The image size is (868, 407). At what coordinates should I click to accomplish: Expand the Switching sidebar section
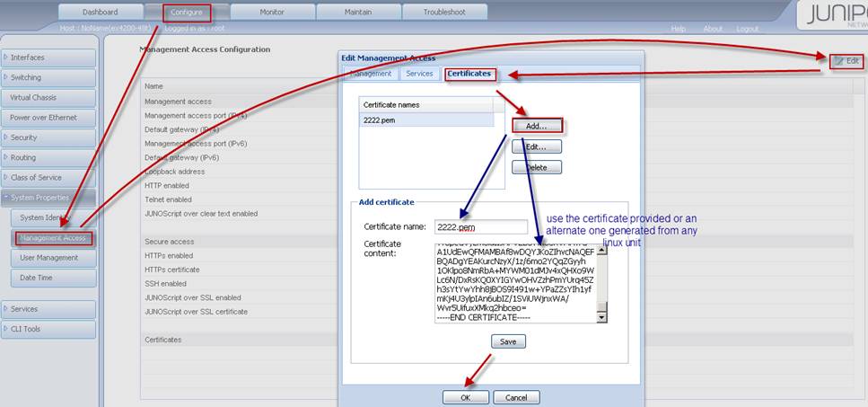(49, 77)
